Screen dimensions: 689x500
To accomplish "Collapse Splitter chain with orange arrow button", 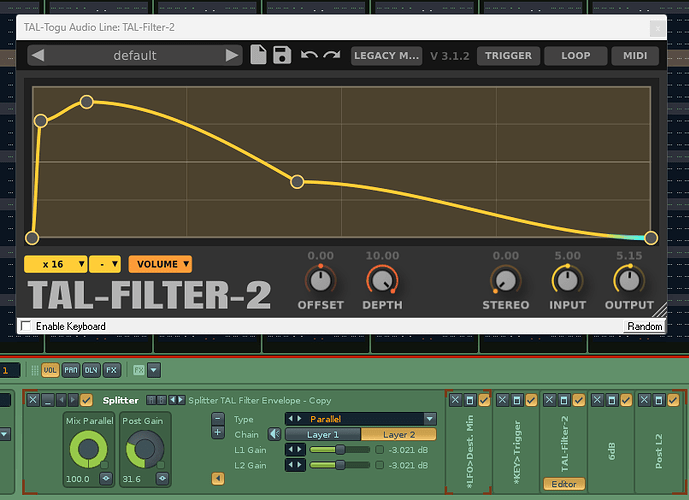I will 218,478.
